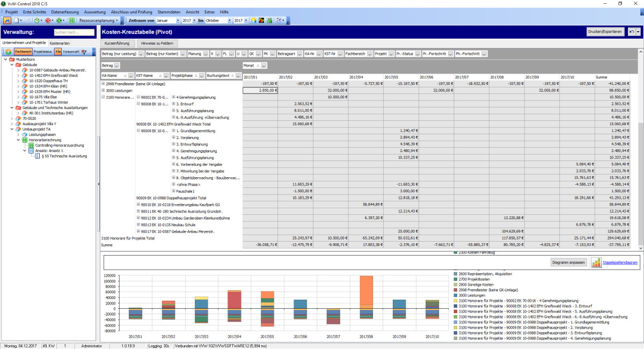This screenshot has width=644, height=349.
Task: Open the Projekt menu
Action: point(11,11)
